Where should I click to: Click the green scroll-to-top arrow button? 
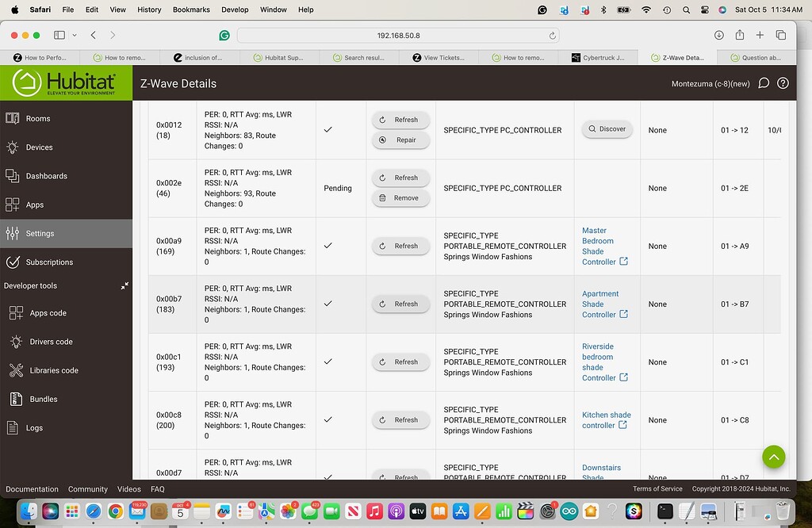click(773, 456)
